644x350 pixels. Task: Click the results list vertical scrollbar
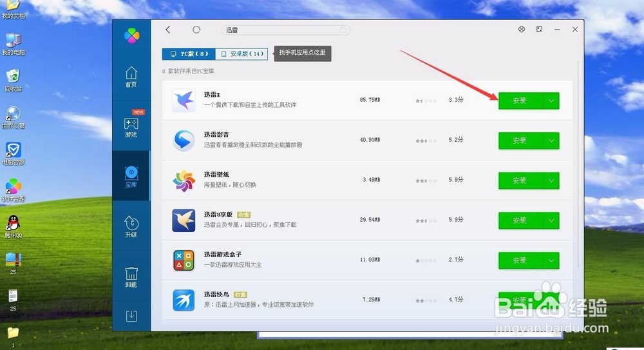pos(578,164)
